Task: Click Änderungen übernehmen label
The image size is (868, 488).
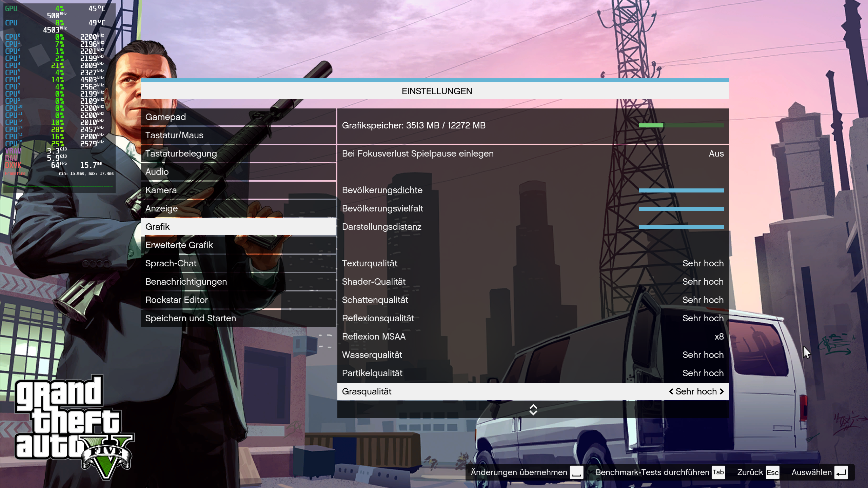Action: (519, 472)
